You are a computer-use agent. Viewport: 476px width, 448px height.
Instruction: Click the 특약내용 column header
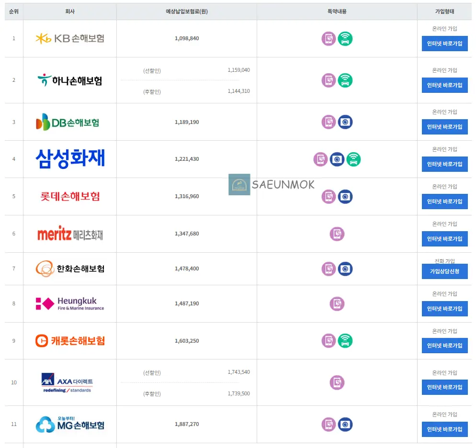337,11
